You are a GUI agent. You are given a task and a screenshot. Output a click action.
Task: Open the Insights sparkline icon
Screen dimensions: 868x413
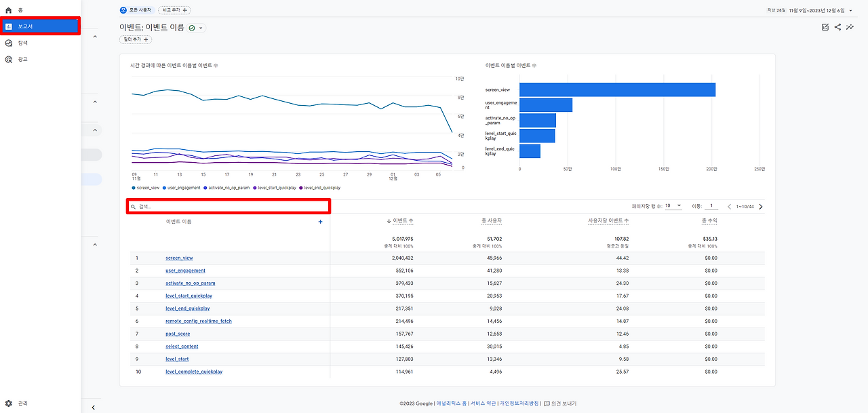[850, 27]
